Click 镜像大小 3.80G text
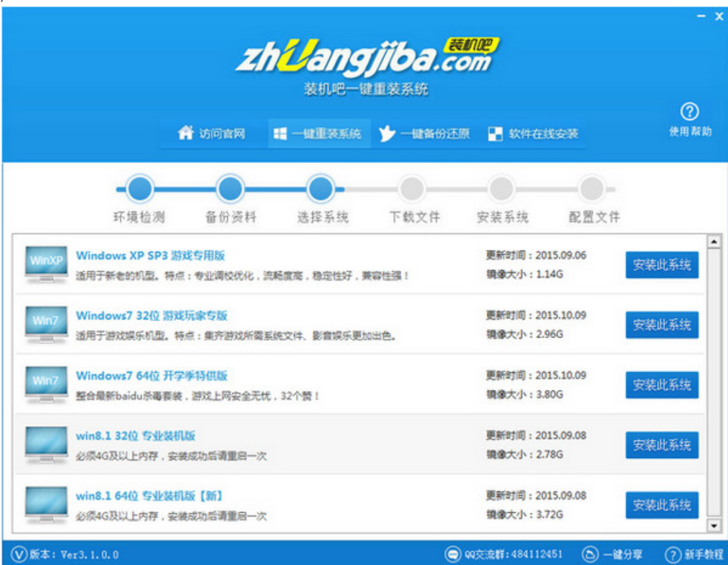Viewport: 728px width, 565px height. pos(525,395)
